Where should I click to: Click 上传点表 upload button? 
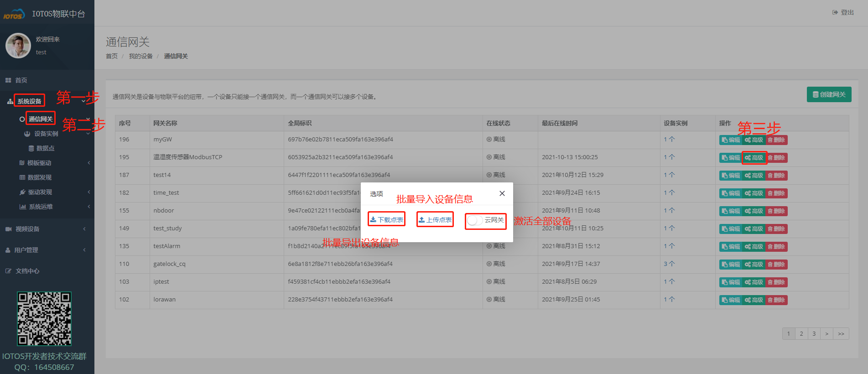point(435,219)
